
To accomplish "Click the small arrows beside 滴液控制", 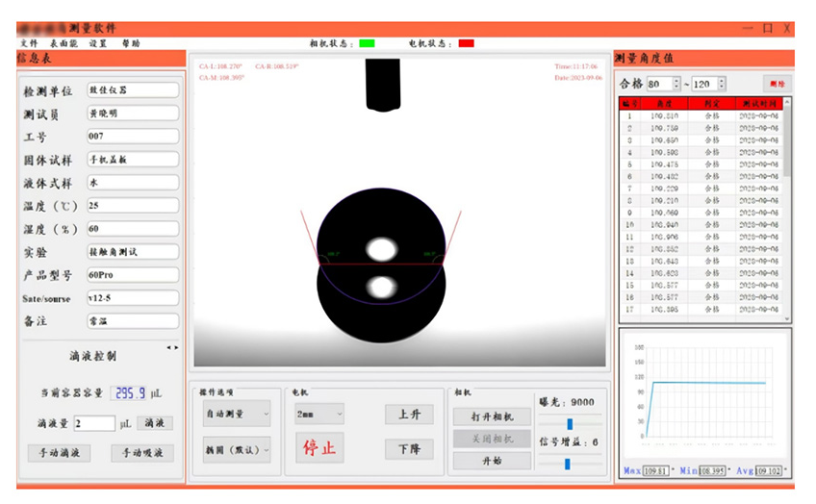I will [172, 347].
